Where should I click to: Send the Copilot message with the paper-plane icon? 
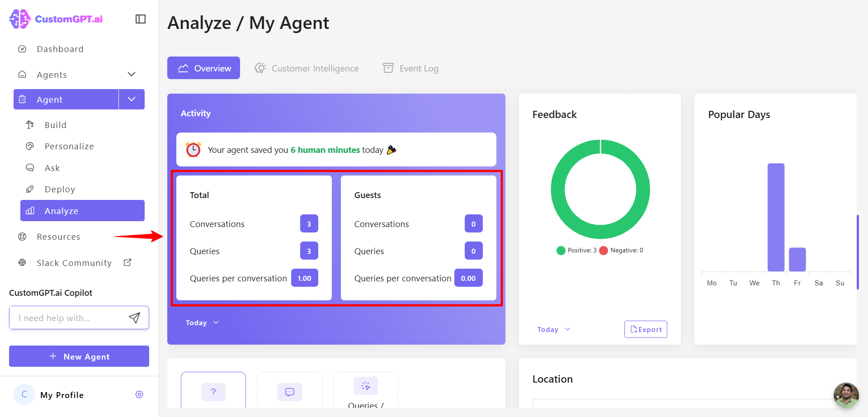point(135,317)
